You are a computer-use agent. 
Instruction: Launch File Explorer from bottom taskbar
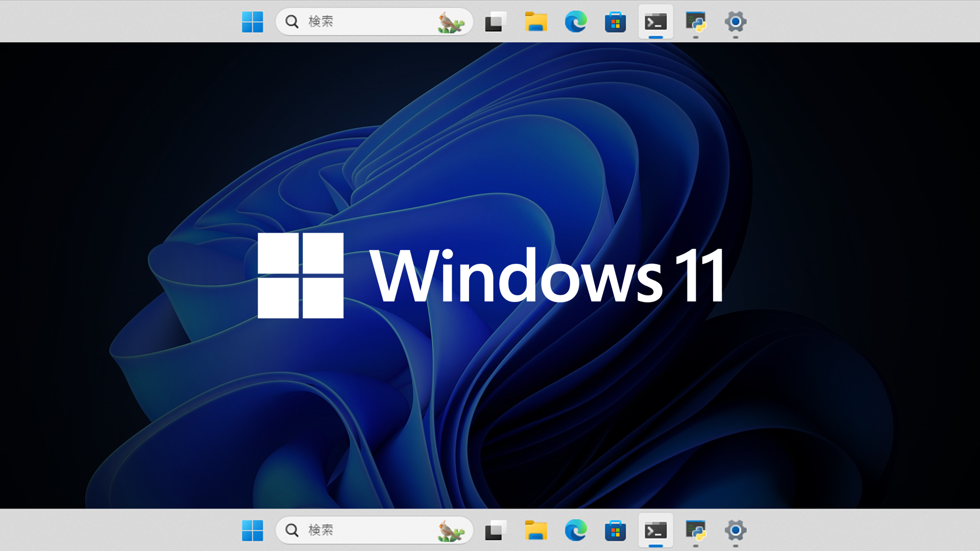[535, 531]
